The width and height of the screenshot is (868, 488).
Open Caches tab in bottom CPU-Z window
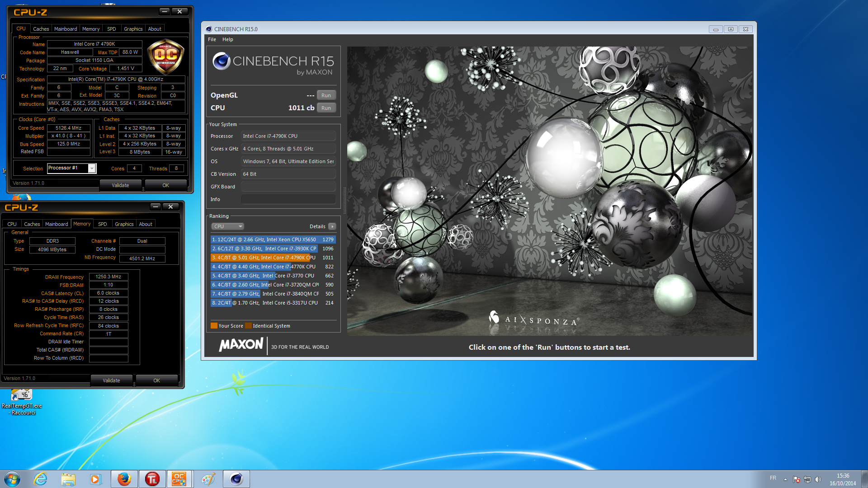(32, 224)
